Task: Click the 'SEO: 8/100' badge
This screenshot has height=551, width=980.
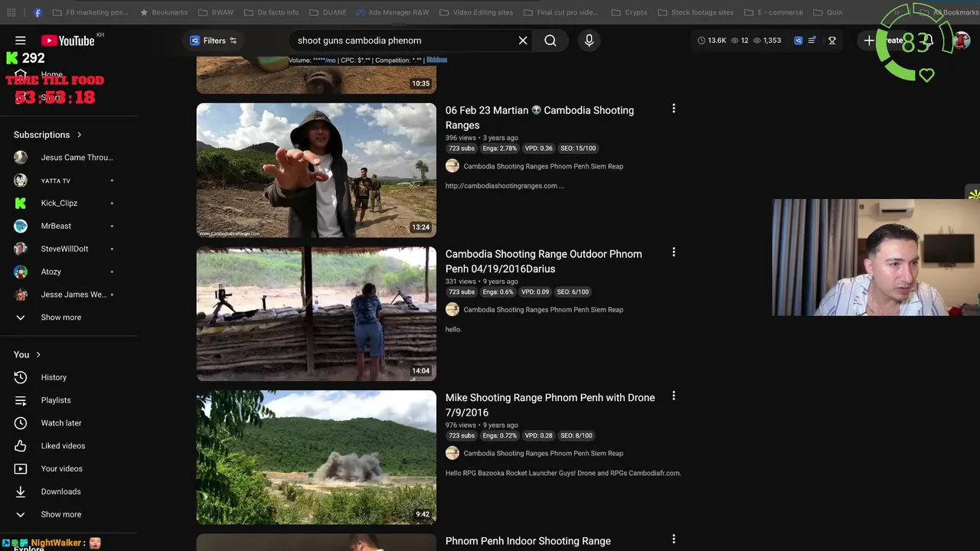Action: tap(576, 435)
